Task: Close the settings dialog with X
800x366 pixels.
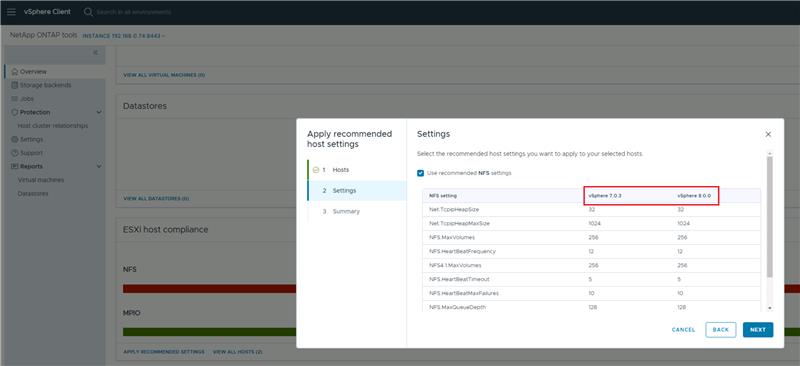Action: (768, 134)
